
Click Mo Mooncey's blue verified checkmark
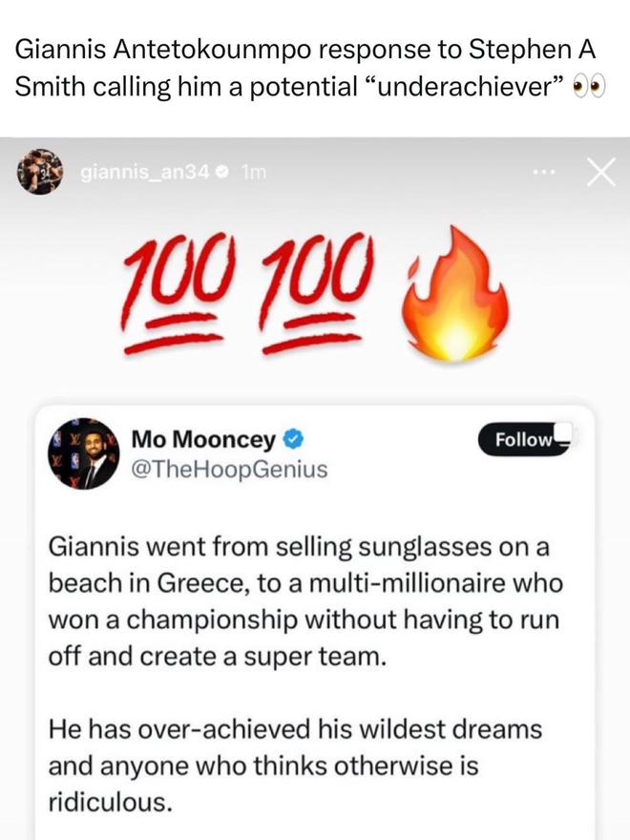297,439
